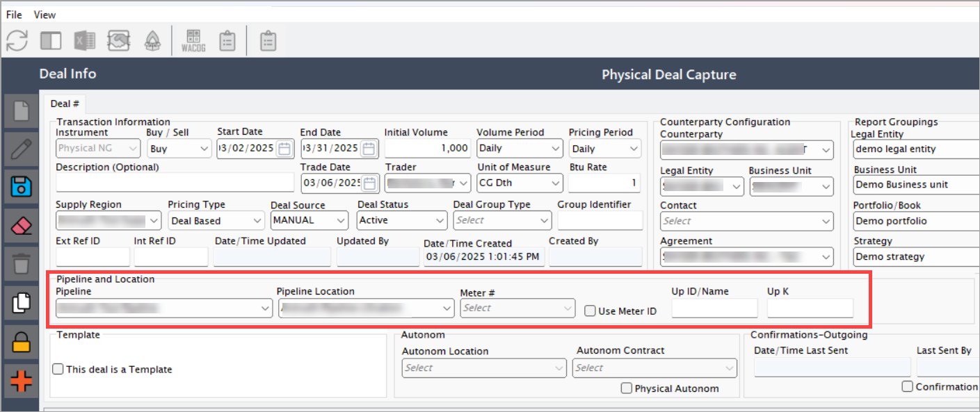This screenshot has height=412, width=980.
Task: Click the Btu Rate field
Action: pyautogui.click(x=604, y=183)
